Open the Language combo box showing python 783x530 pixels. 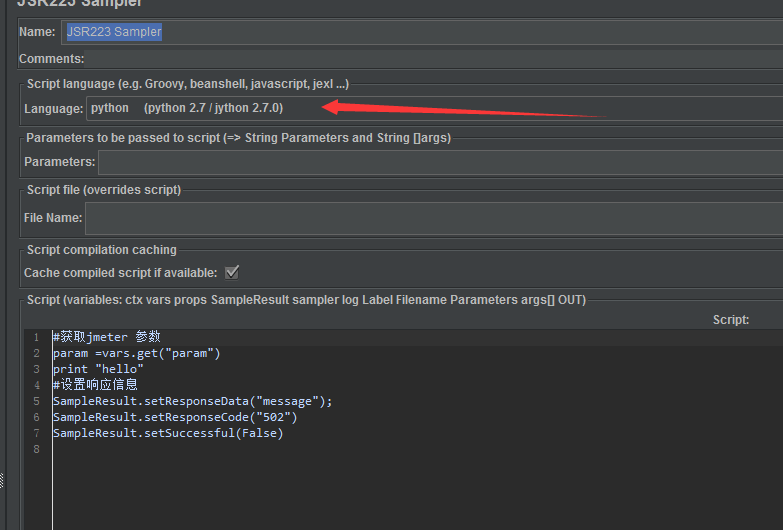(x=434, y=108)
